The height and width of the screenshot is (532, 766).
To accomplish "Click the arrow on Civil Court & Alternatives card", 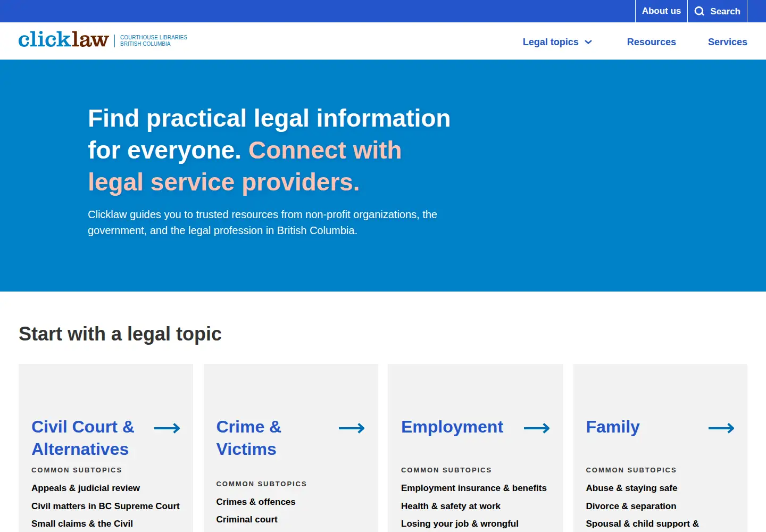I will point(167,428).
